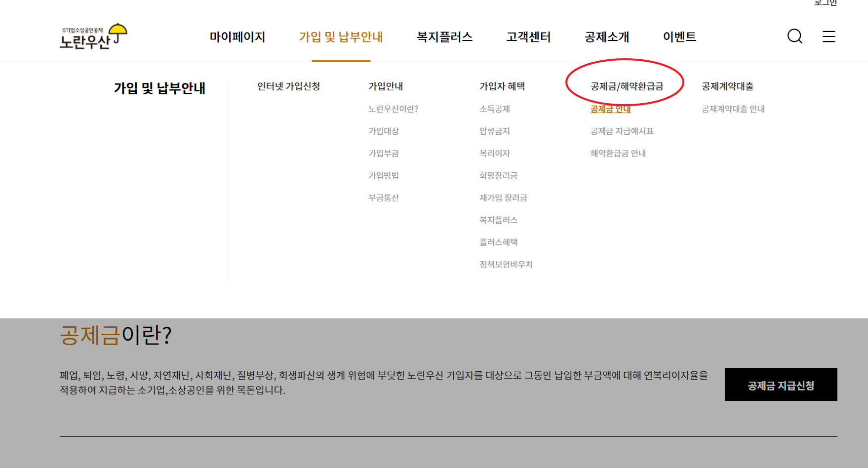The width and height of the screenshot is (868, 468).
Task: Open the 공제금 지급예시표 link
Action: point(622,131)
